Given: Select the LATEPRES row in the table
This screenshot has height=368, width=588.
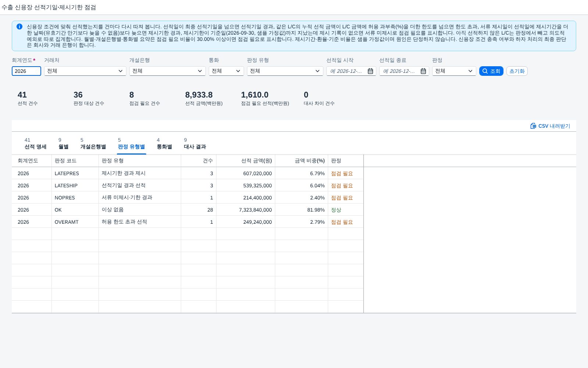Looking at the screenshot, I should (x=187, y=173).
